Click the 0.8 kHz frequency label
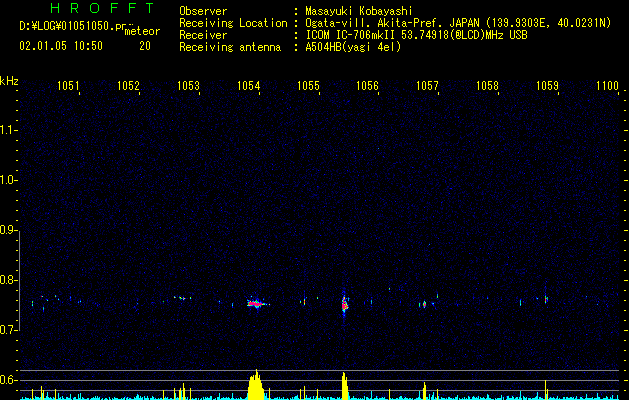Screen dimensions: 629x400 pos(8,280)
